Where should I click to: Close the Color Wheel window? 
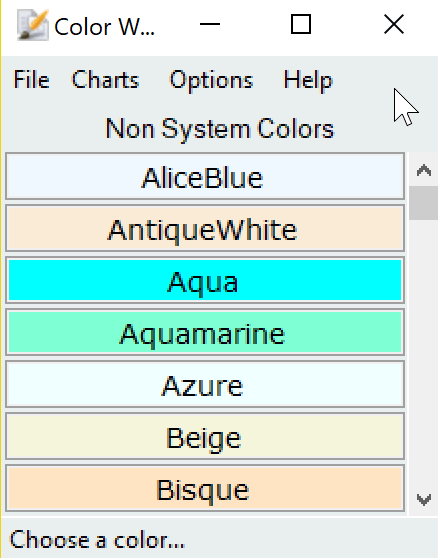394,25
